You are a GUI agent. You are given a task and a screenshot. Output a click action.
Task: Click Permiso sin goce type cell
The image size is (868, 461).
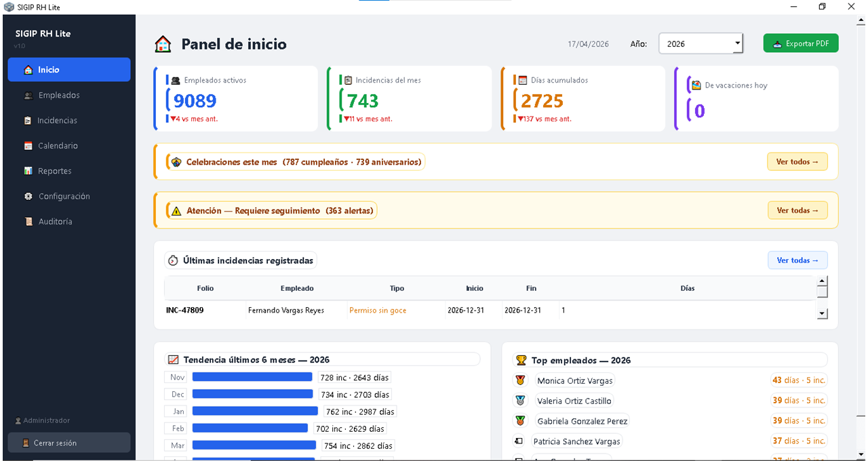click(377, 310)
